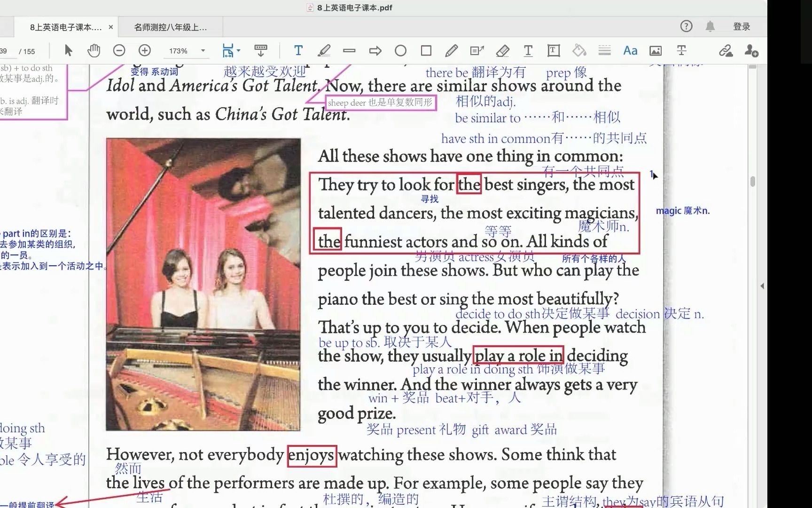The image size is (812, 508).
Task: Click the 'have sth in common' annotation
Action: point(544,138)
